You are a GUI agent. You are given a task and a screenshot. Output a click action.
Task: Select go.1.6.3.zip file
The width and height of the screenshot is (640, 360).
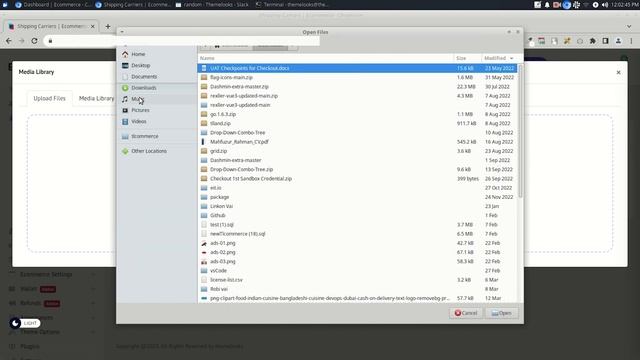(357, 114)
